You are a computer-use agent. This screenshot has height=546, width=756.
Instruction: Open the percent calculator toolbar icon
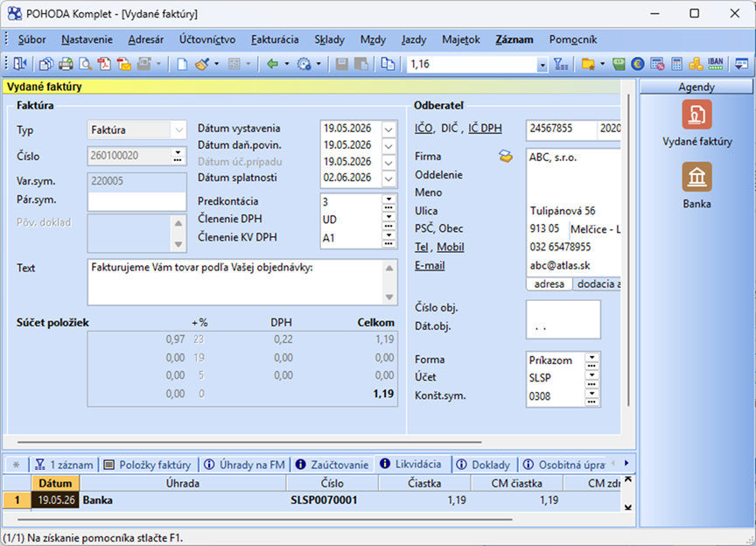(x=657, y=64)
